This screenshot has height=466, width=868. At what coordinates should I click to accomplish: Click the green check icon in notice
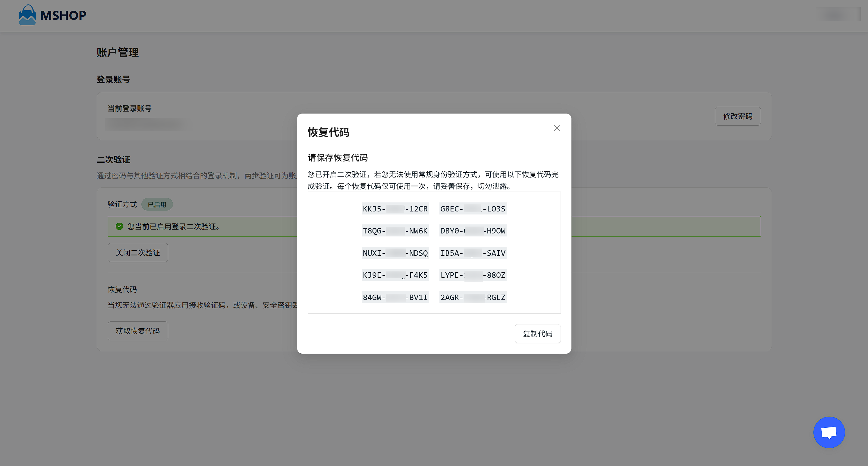pyautogui.click(x=119, y=226)
